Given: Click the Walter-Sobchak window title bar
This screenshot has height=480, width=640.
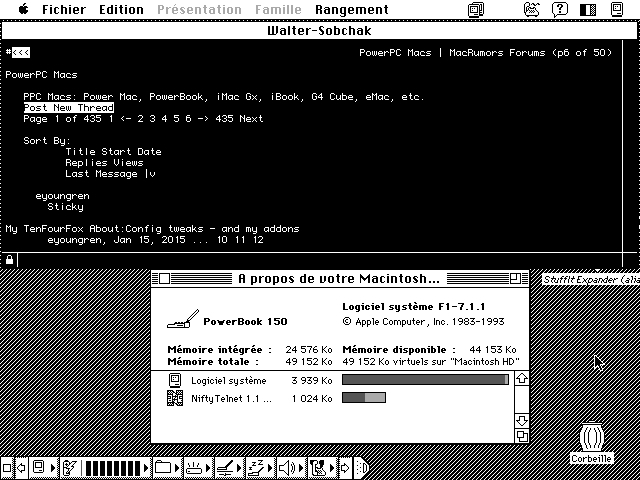Looking at the screenshot, I should (319, 31).
